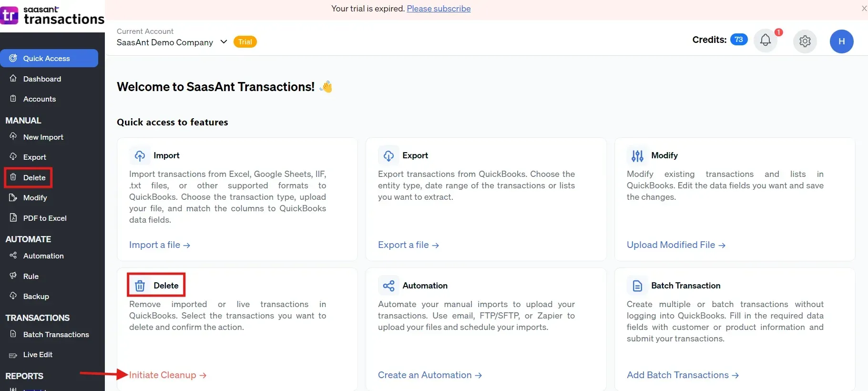Click the Initiate Cleanup link

click(x=168, y=375)
